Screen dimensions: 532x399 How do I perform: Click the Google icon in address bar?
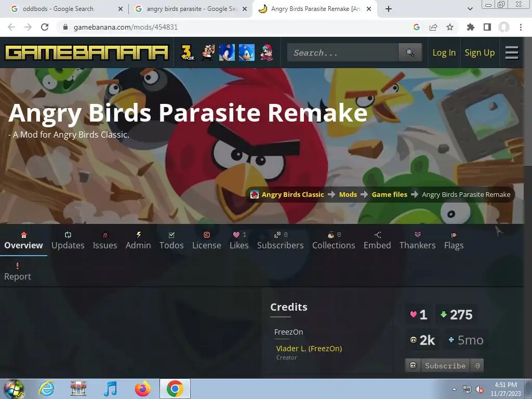click(417, 27)
